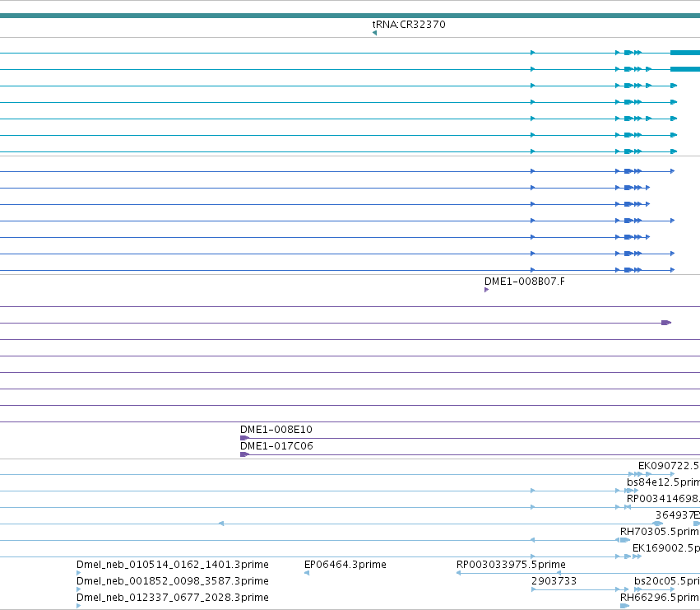Screen dimensions: 700x610
Task: Select the DME1-017C06 label
Action: [x=276, y=446]
